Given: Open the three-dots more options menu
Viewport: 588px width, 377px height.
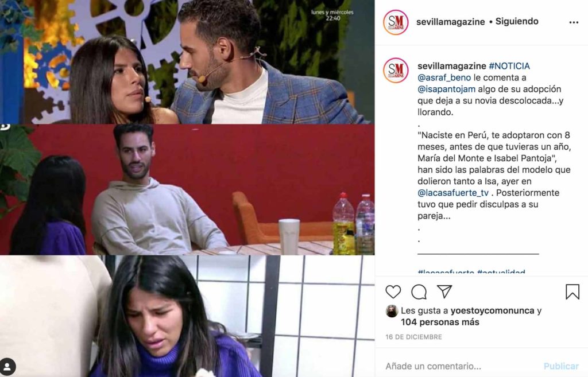Looking at the screenshot, I should point(574,22).
